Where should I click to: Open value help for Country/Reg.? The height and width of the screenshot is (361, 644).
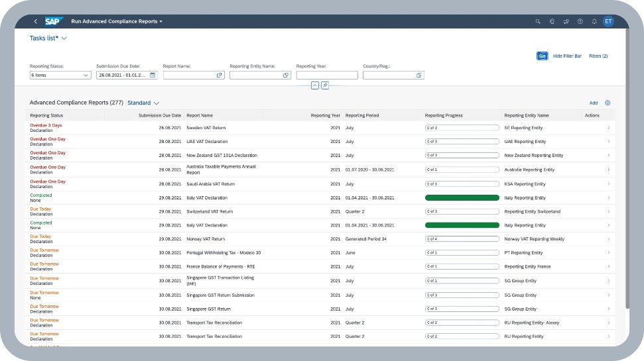coord(419,75)
